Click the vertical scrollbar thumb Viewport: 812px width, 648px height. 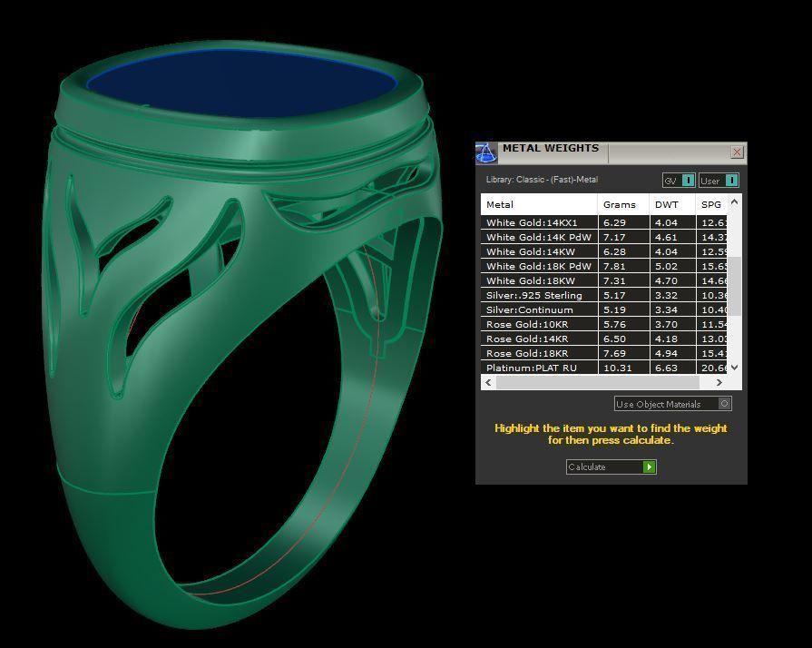pyautogui.click(x=734, y=286)
